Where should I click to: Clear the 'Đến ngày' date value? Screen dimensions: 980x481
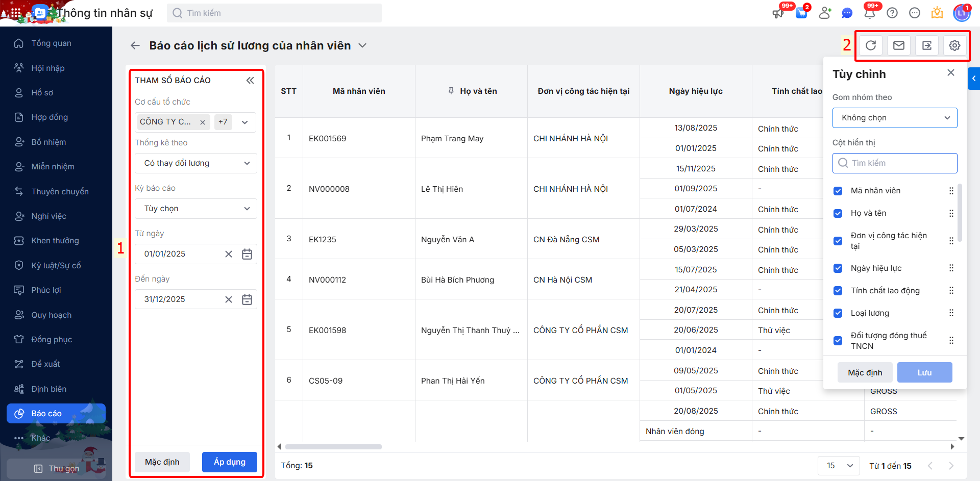point(229,299)
